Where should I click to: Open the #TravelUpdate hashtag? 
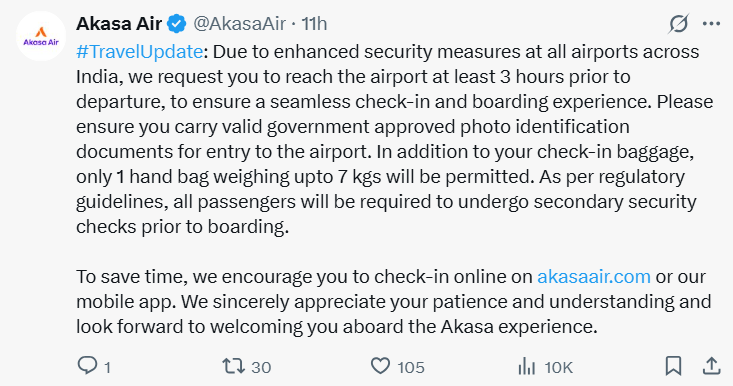coord(139,51)
